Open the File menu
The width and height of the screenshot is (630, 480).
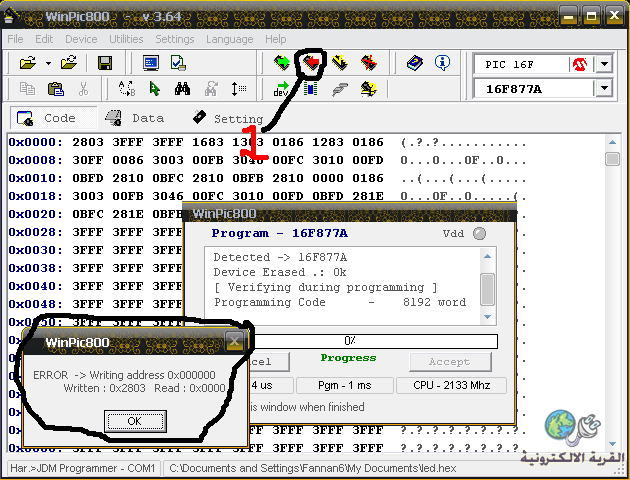point(15,39)
